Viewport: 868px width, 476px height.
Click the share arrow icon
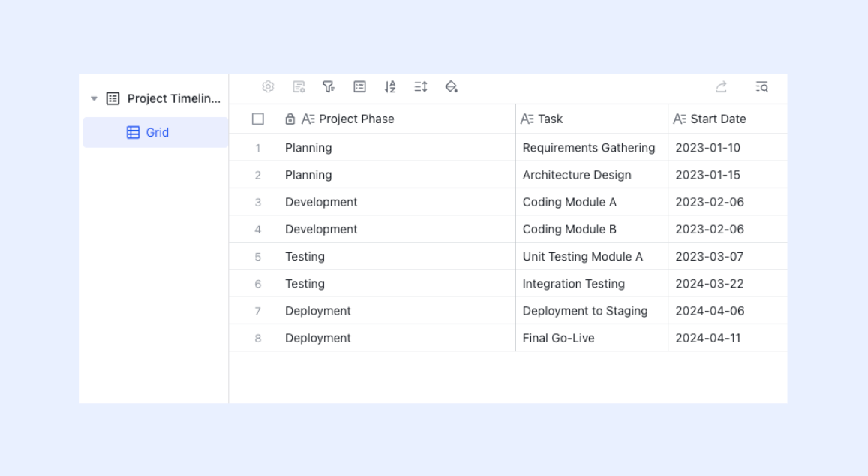721,86
